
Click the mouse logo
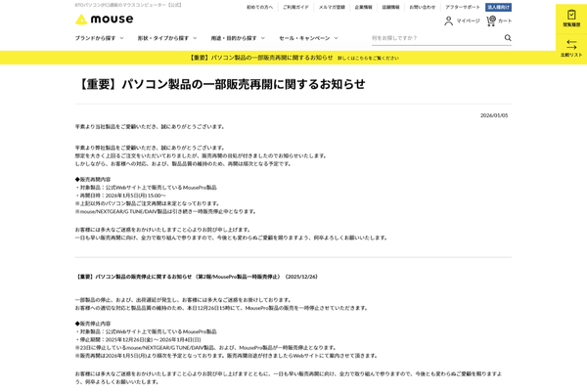(x=104, y=20)
